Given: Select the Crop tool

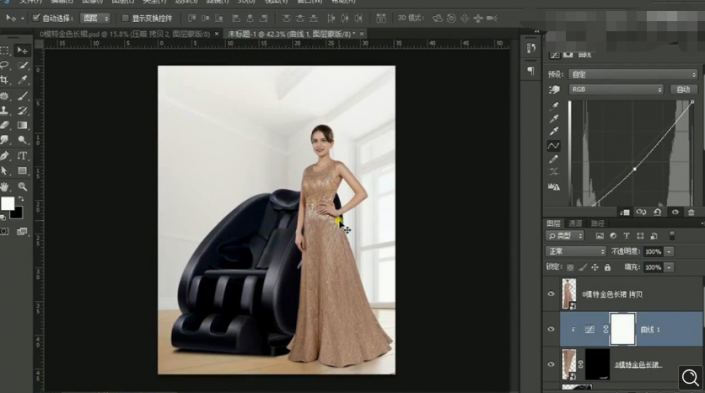Looking at the screenshot, I should point(5,80).
